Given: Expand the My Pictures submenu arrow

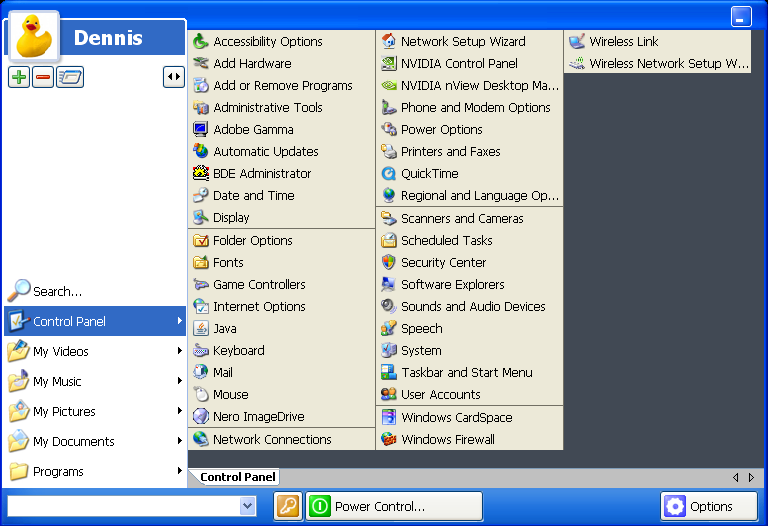Looking at the screenshot, I should (x=180, y=410).
